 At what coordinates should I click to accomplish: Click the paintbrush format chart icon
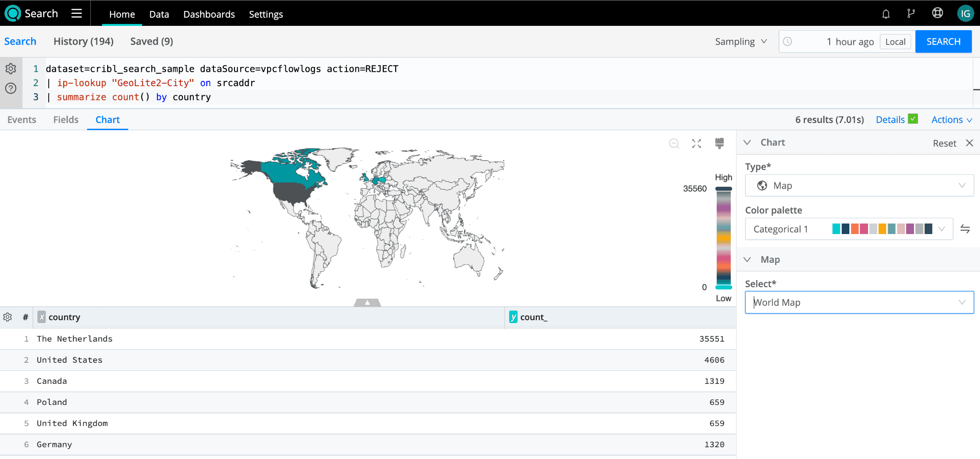(719, 143)
